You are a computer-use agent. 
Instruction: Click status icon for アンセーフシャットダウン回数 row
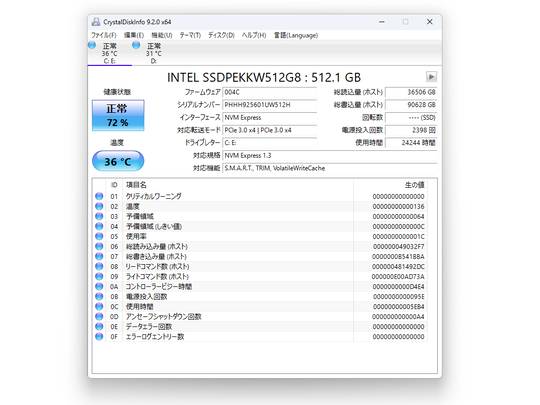pyautogui.click(x=99, y=316)
